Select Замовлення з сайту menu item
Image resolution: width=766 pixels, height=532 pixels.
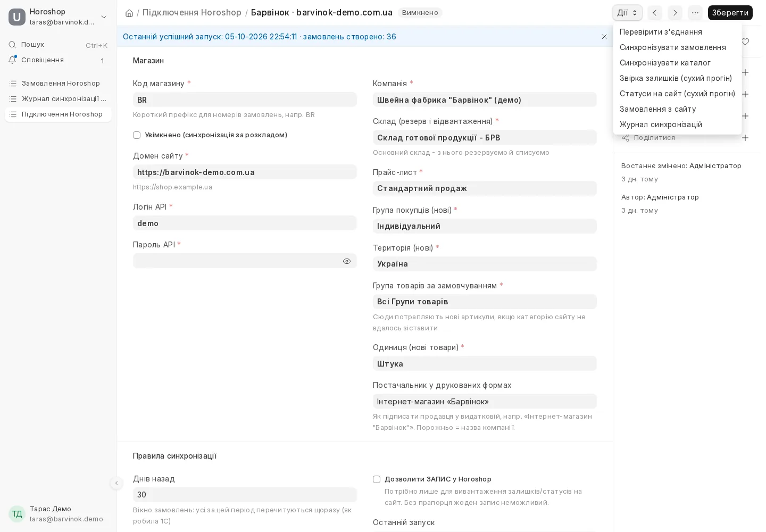click(x=677, y=109)
